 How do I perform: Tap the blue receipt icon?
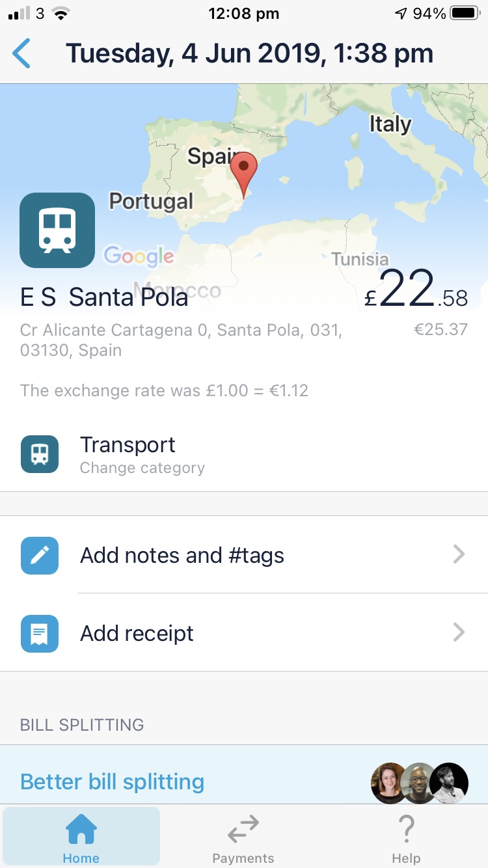(x=40, y=633)
